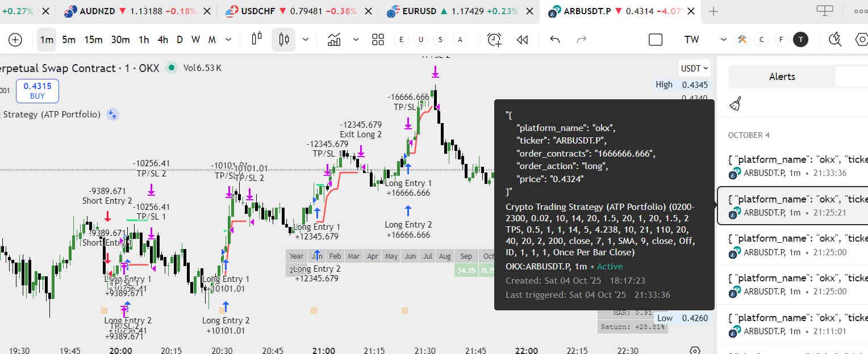Viewport: 868px width, 354px height.
Task: Click the Jul month cell in performance table
Action: 428,256
